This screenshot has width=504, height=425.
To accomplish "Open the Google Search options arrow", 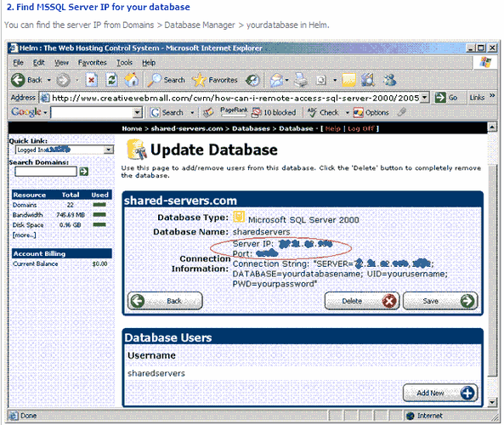I will point(192,112).
